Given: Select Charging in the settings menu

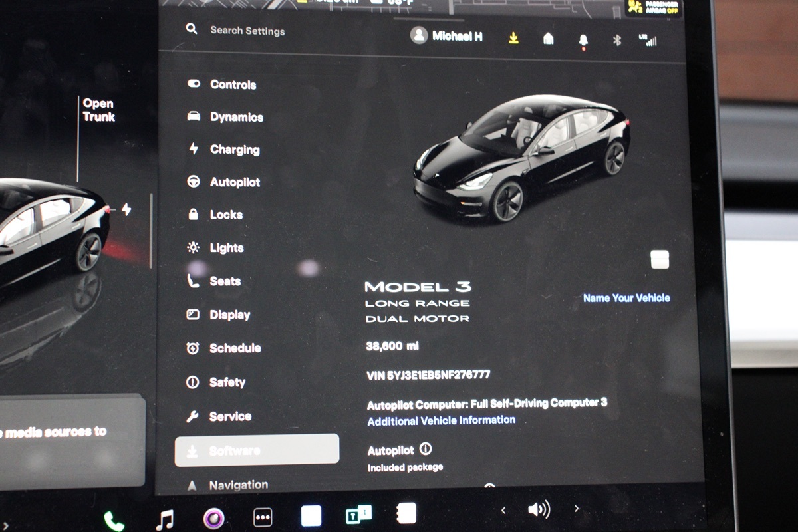Looking at the screenshot, I should click(234, 150).
